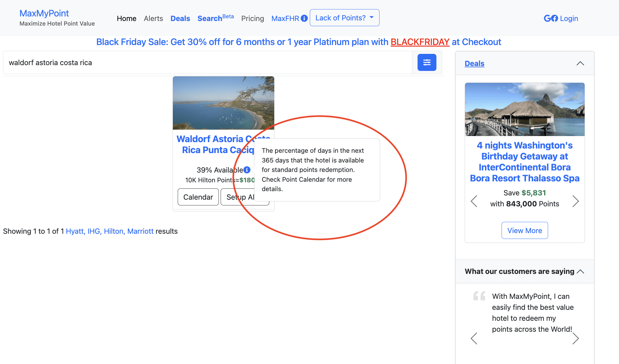Click 'Maximize Hotel Point Value' tagline
Viewport: 619px width, 364px height.
point(57,23)
